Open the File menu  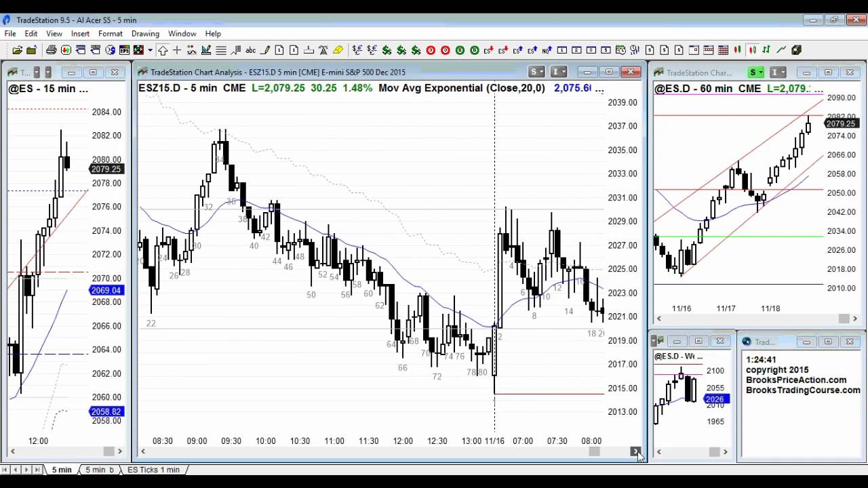[10, 34]
